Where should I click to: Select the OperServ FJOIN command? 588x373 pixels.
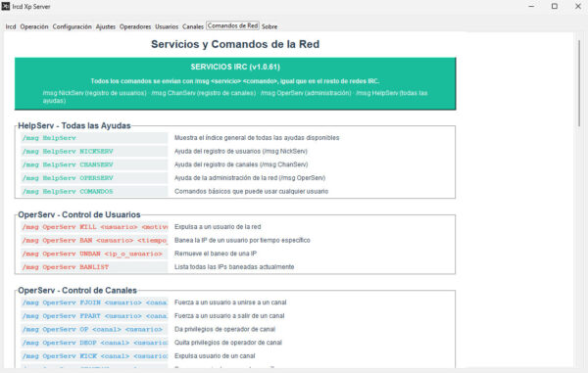tap(94, 303)
